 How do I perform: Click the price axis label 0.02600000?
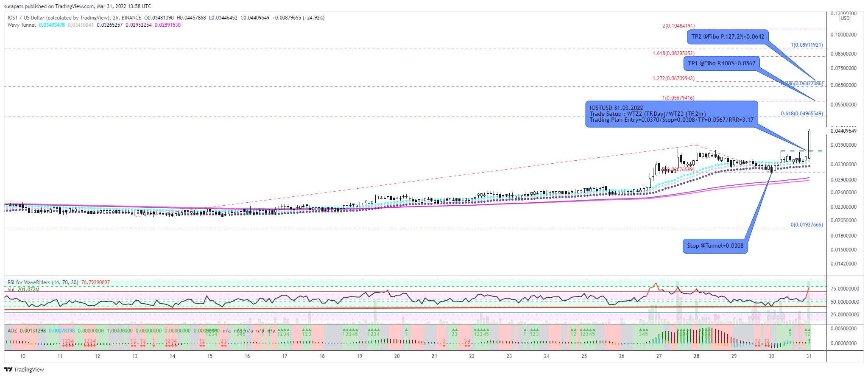[x=843, y=193]
